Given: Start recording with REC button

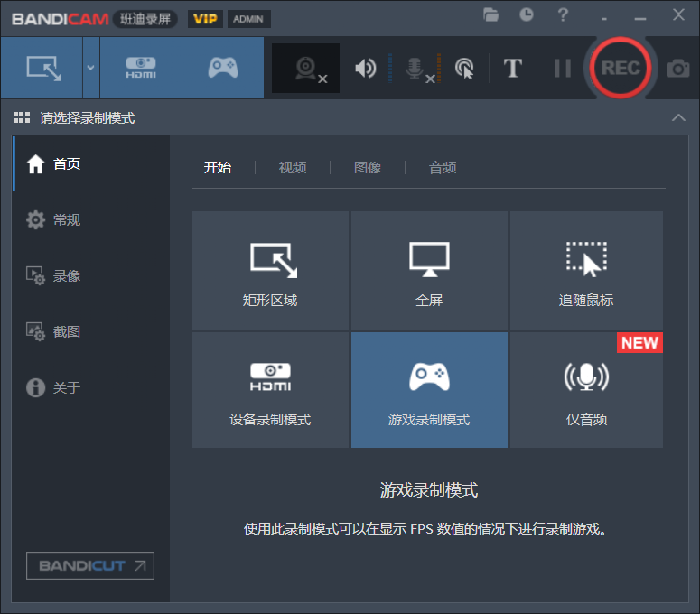Looking at the screenshot, I should 621,68.
